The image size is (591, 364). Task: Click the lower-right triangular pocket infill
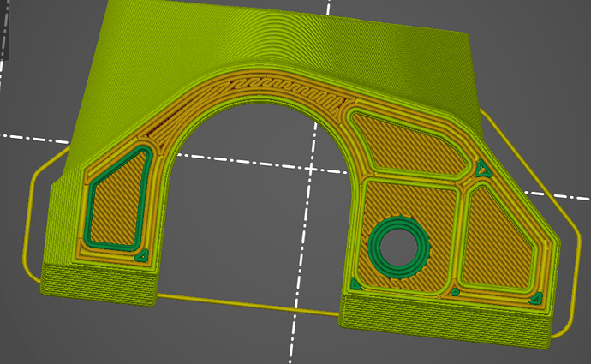pyautogui.click(x=497, y=244)
